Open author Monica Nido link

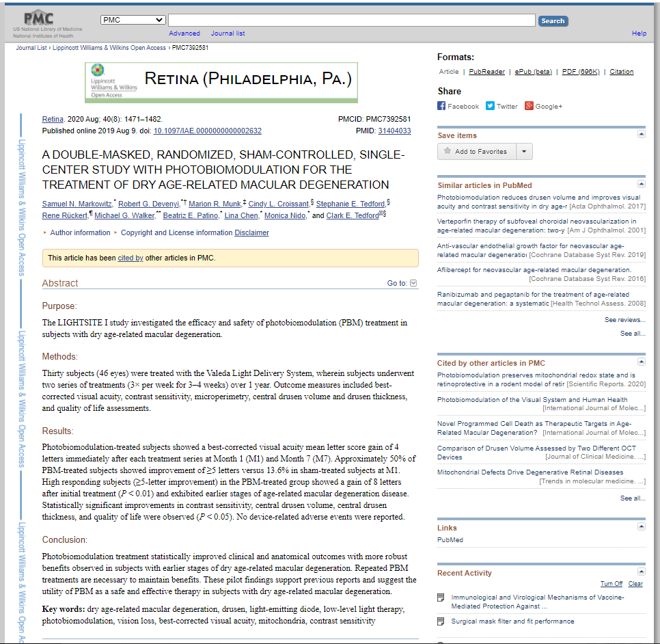coord(285,215)
